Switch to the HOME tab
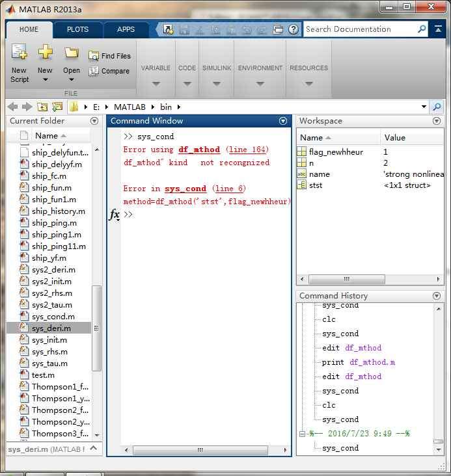Image resolution: width=451 pixels, height=476 pixels. [x=29, y=29]
